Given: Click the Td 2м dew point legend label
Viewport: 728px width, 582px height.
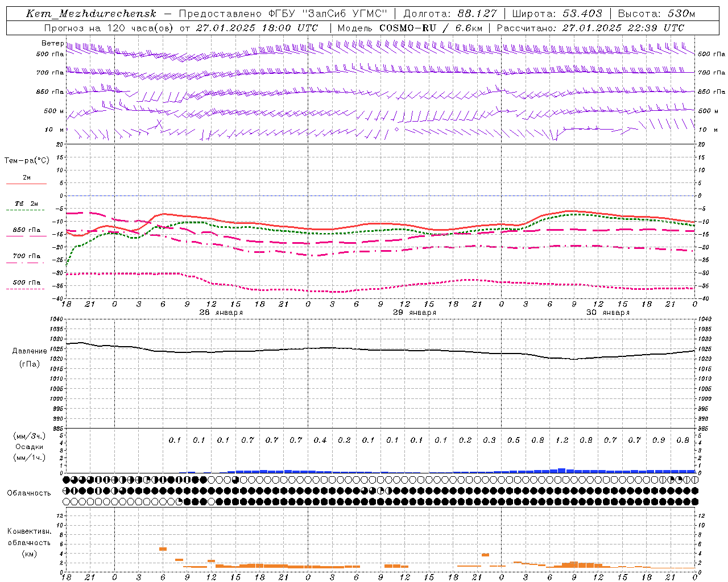Looking at the screenshot, I should click(x=27, y=203).
